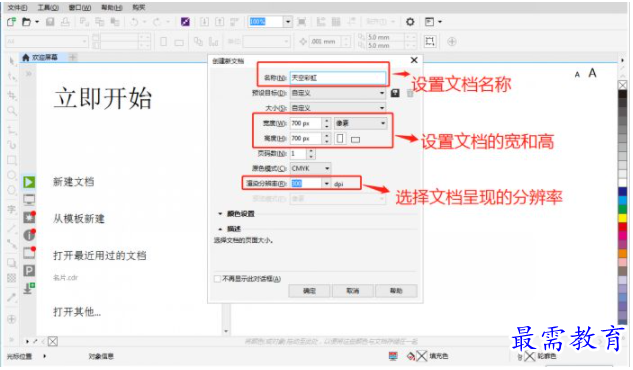Viewport: 633px width, 370px height.
Task: Open the Tools menu (工具)
Action: [48, 7]
